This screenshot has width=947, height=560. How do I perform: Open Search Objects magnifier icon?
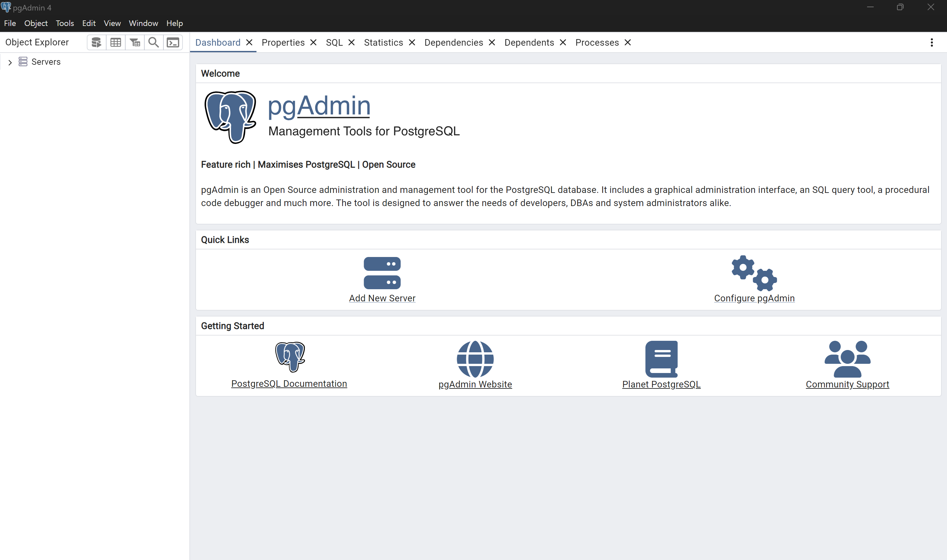pyautogui.click(x=154, y=42)
